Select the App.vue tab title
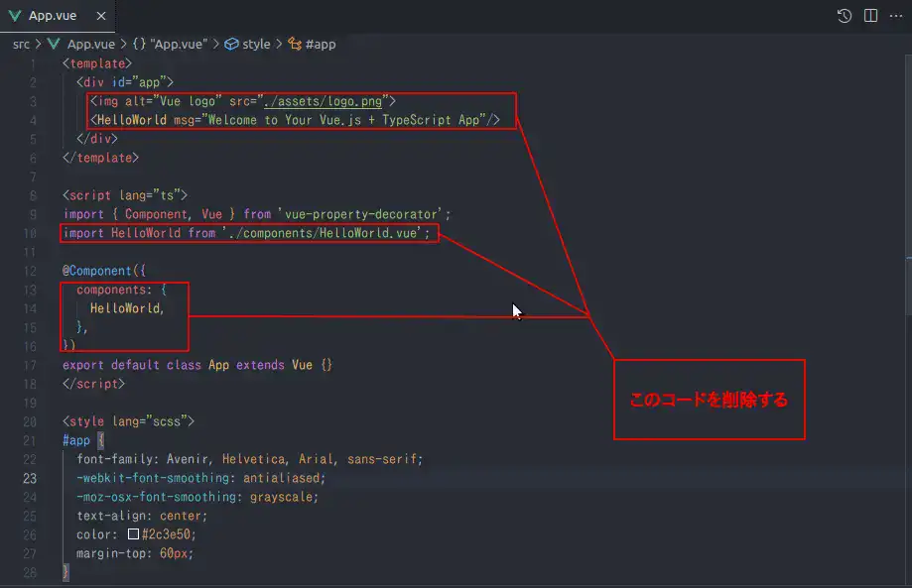Viewport: 912px width, 588px height. (x=55, y=15)
